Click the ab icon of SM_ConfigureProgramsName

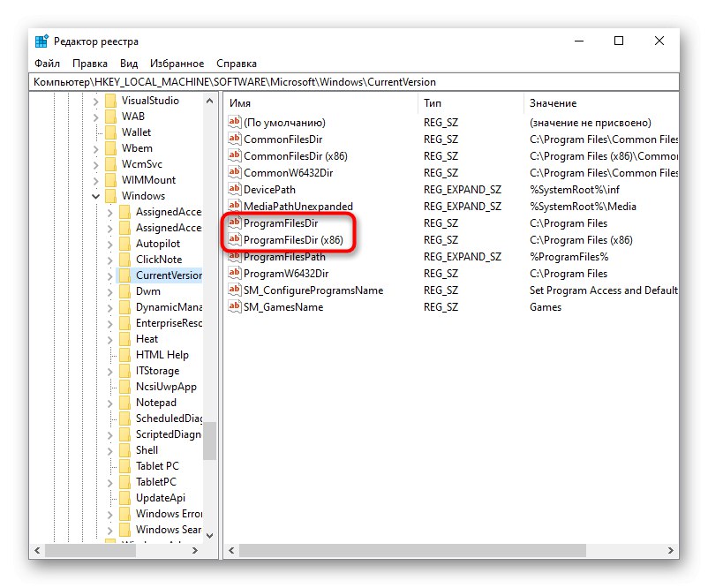pyautogui.click(x=234, y=290)
